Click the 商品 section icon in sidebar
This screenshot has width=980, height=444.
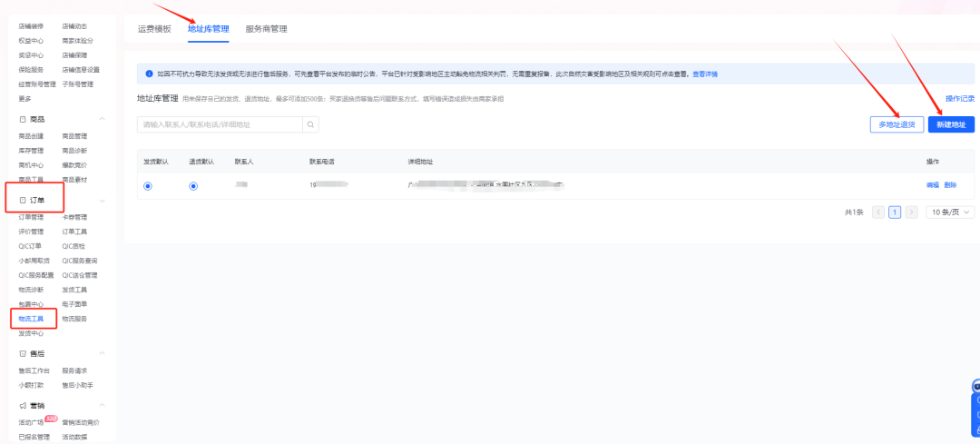23,119
